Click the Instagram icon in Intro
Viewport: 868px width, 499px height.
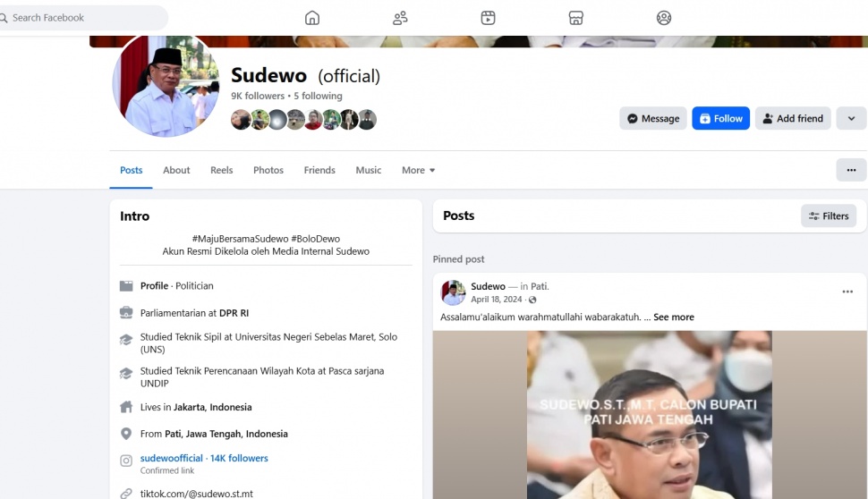pos(126,461)
